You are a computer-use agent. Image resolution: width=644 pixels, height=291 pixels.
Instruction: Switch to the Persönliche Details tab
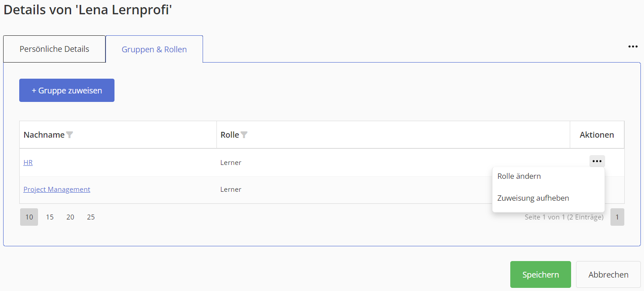point(54,49)
